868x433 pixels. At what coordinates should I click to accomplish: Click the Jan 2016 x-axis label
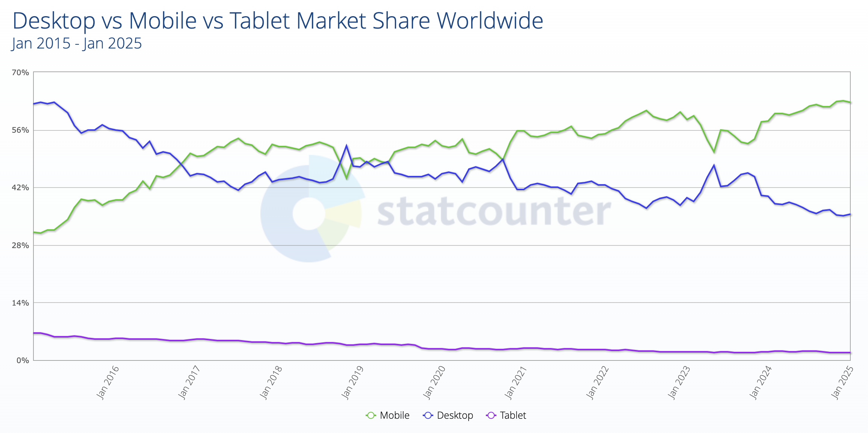108,382
